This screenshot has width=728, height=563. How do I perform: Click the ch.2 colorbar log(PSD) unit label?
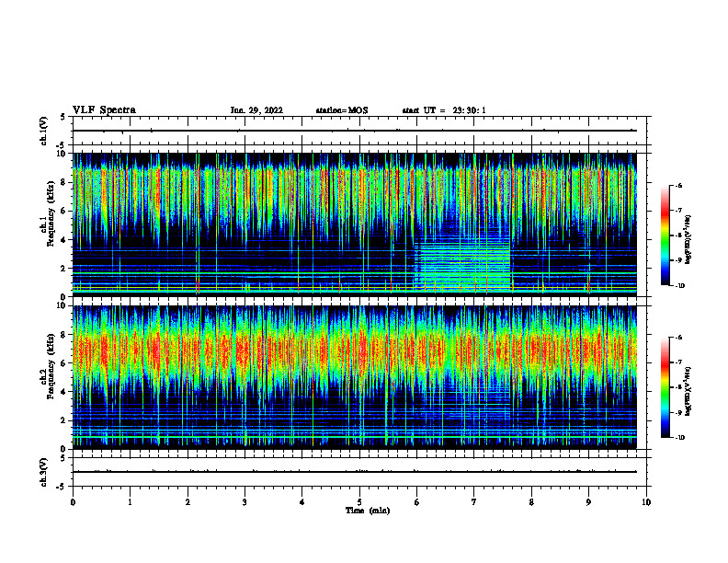pos(688,392)
